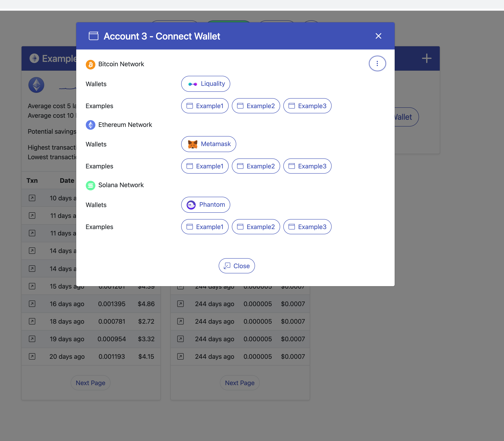Open transaction link from 16 days ago
Screen dimensions: 504x441
(32, 304)
